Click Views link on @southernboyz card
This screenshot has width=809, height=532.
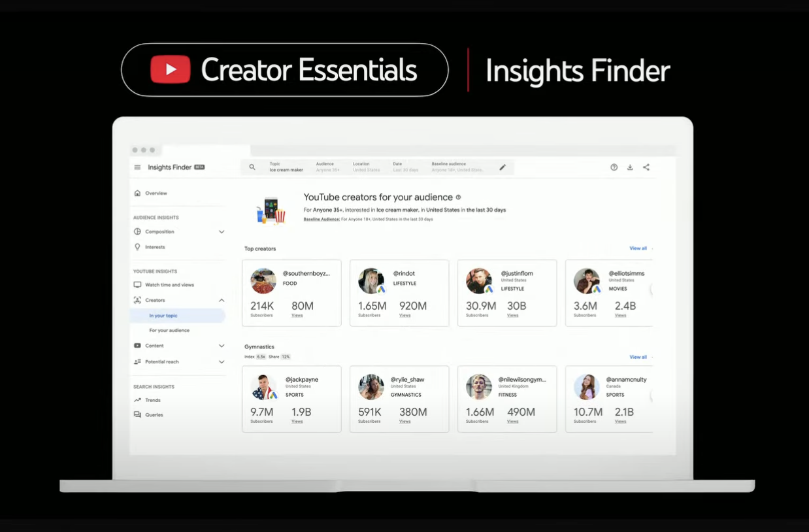pos(297,316)
